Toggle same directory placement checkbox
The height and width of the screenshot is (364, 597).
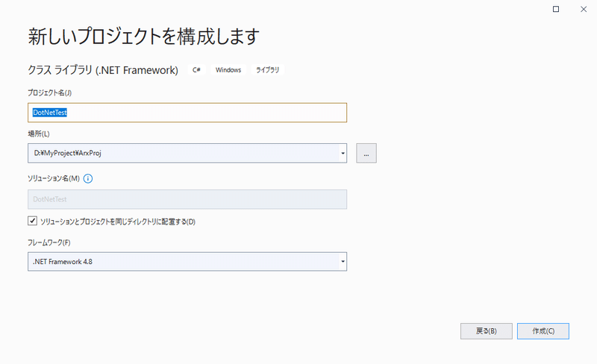pyautogui.click(x=32, y=221)
